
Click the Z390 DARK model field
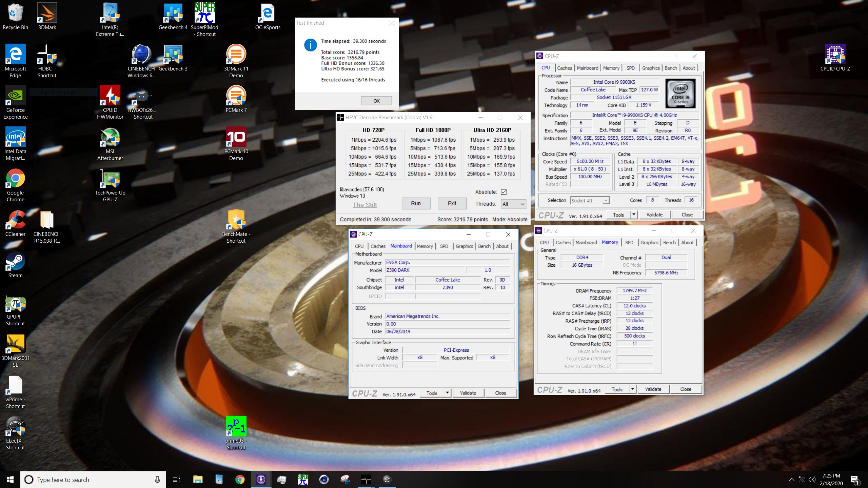click(425, 270)
